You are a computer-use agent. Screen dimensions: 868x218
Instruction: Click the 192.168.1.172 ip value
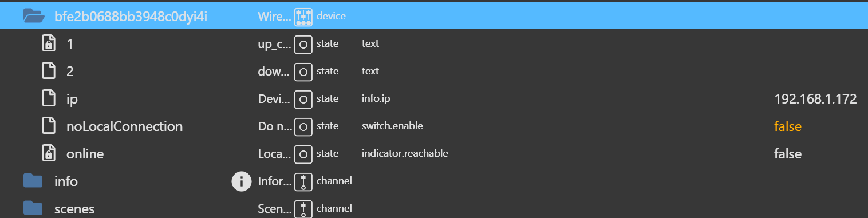(815, 99)
